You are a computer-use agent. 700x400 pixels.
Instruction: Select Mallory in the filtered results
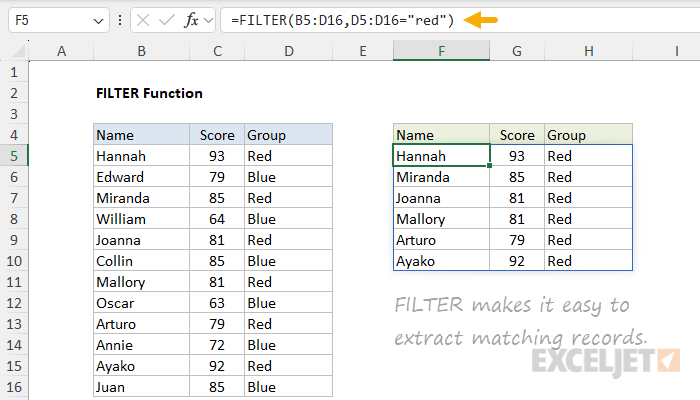click(442, 219)
